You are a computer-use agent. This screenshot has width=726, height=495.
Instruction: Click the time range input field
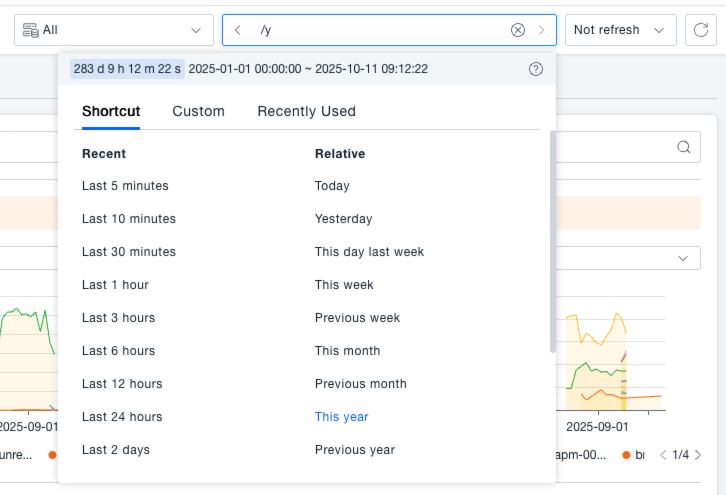point(380,30)
